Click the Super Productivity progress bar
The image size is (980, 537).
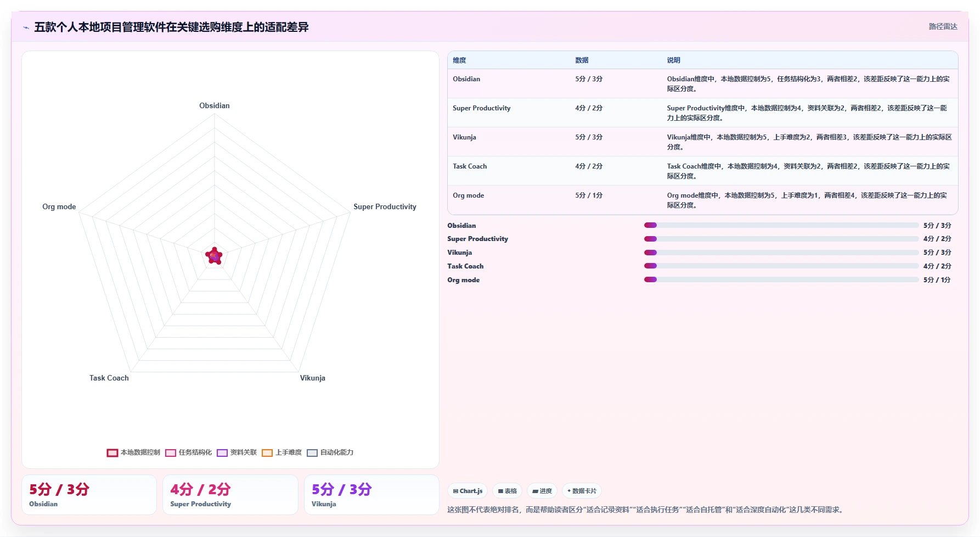(781, 239)
